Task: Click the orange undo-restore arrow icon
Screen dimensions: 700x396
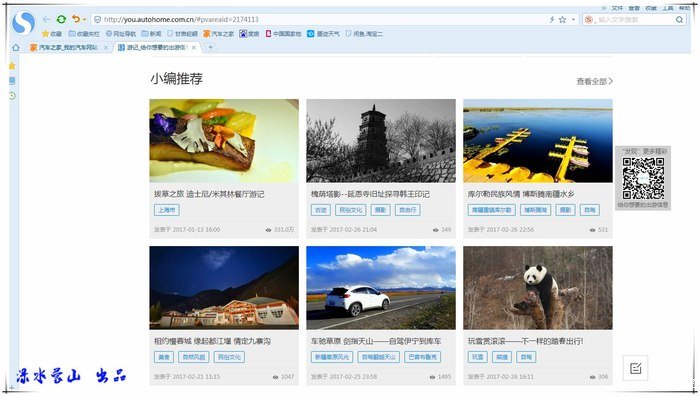Action: tap(76, 19)
